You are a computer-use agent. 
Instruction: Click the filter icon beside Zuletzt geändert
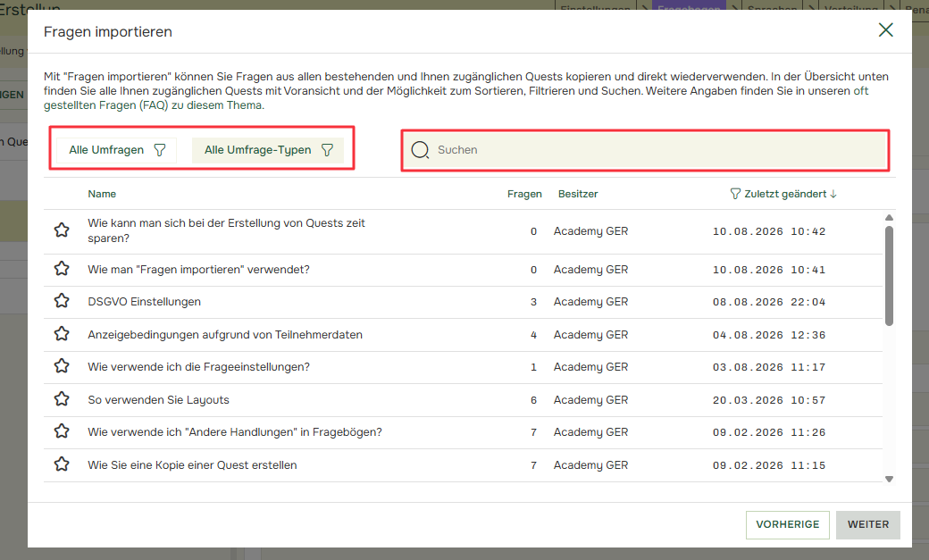point(735,194)
